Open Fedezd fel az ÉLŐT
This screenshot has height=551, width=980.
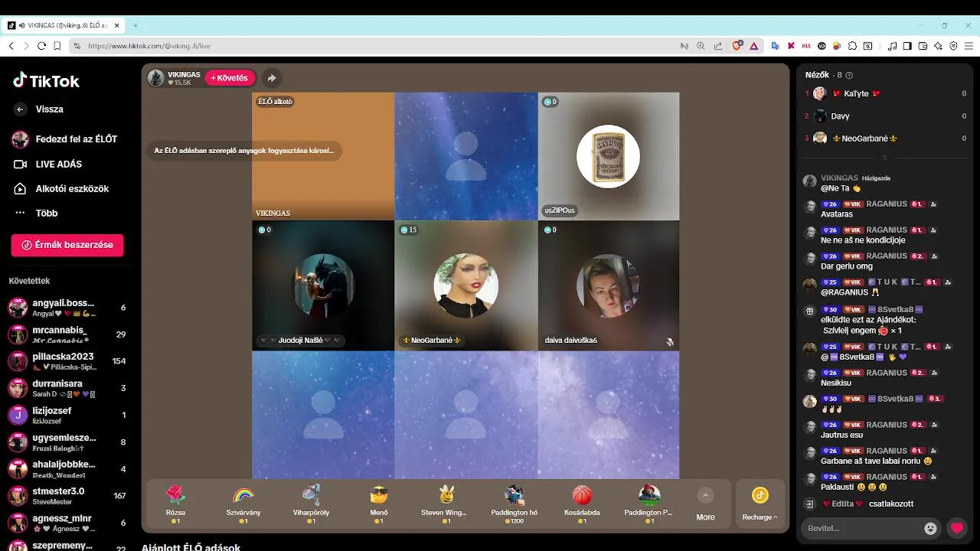pyautogui.click(x=65, y=139)
